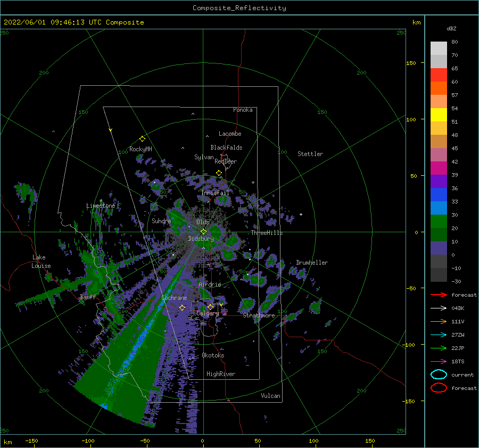The height and width of the screenshot is (448, 479).
Task: Click the Sylvan town label
Action: (204, 157)
